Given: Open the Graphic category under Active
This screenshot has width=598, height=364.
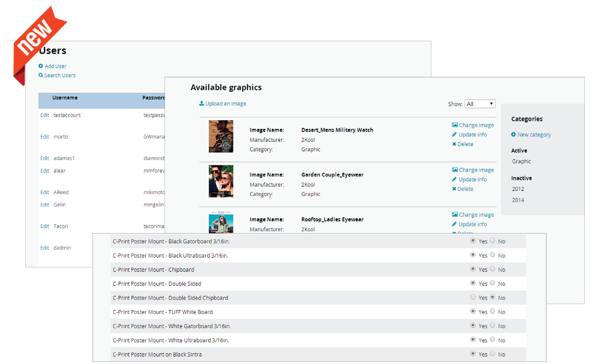Looking at the screenshot, I should [521, 161].
